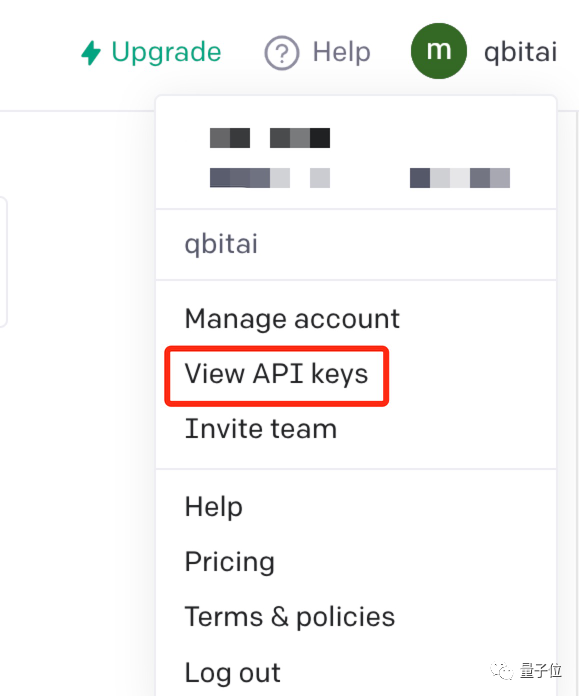Click the green lightning bolt Upgrade icon
Viewport: 580px width, 696px height.
point(91,53)
